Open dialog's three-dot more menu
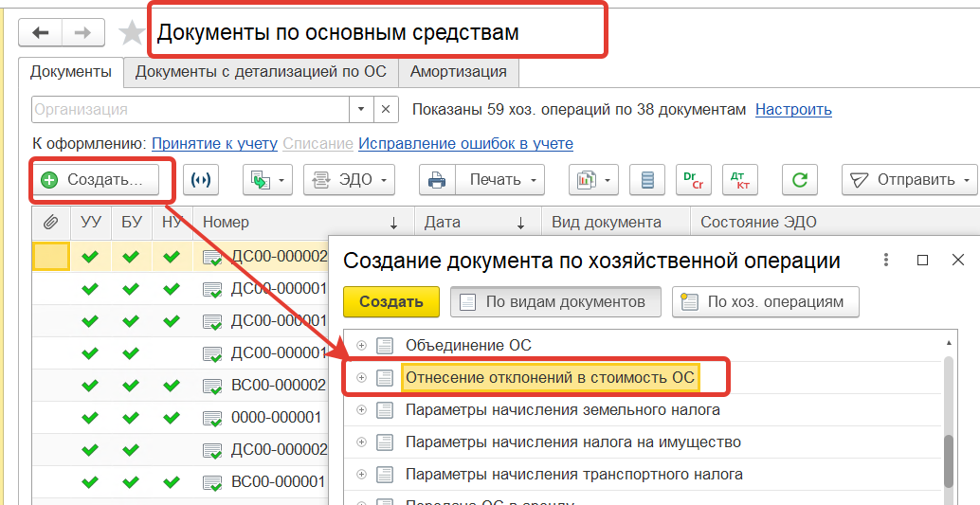This screenshot has width=980, height=505. pos(885,260)
